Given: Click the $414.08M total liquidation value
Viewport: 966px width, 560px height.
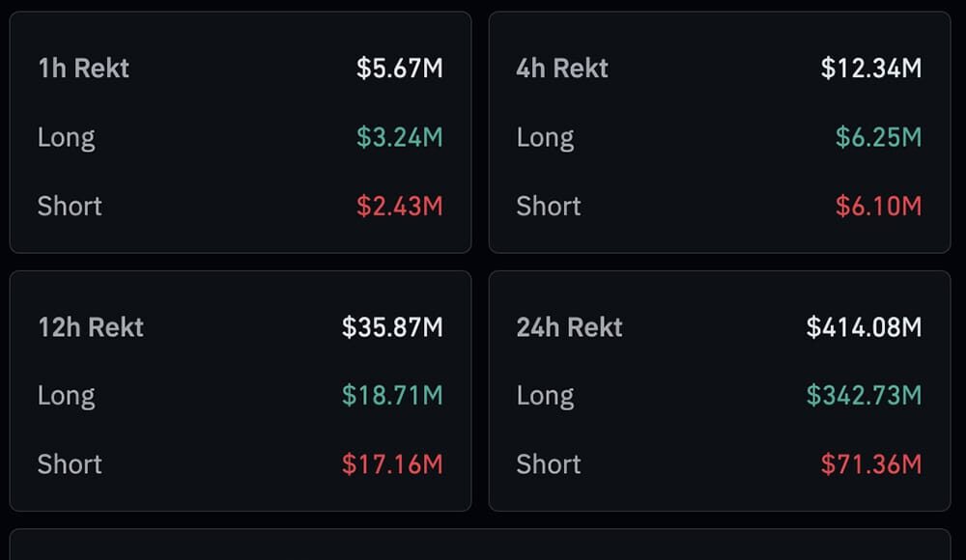Looking at the screenshot, I should click(866, 327).
